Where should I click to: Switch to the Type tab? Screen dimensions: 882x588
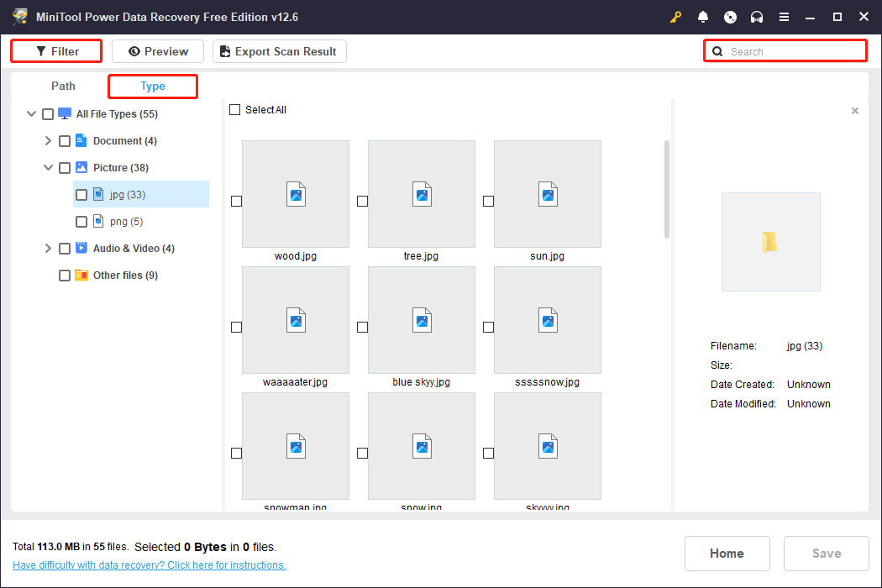pos(153,86)
